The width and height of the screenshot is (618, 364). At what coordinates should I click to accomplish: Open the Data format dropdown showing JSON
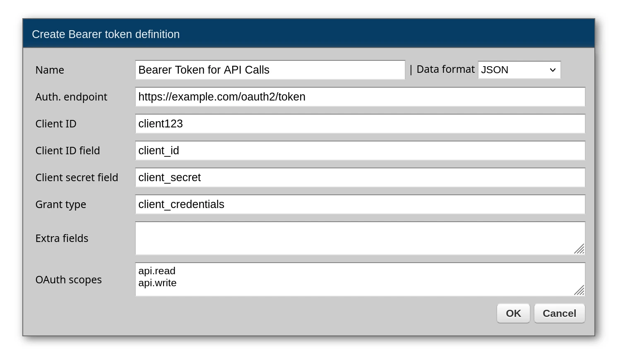click(519, 70)
